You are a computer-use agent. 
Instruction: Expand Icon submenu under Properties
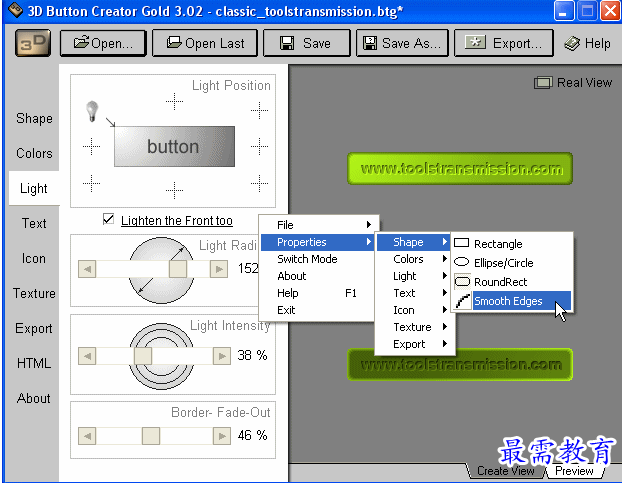point(413,310)
